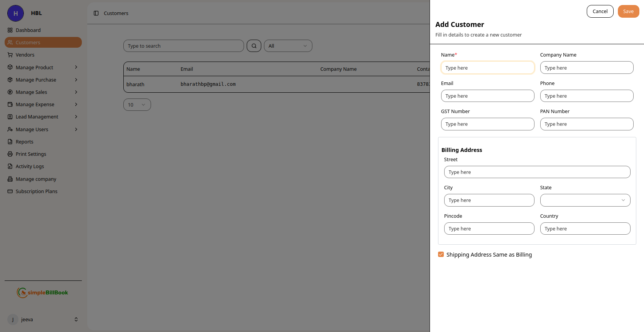644x332 pixels.
Task: Click the Activity Logs icon
Action: pyautogui.click(x=10, y=166)
